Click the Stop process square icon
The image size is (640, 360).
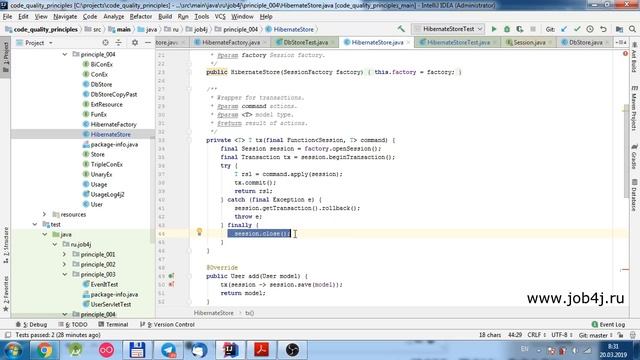pyautogui.click(x=533, y=29)
